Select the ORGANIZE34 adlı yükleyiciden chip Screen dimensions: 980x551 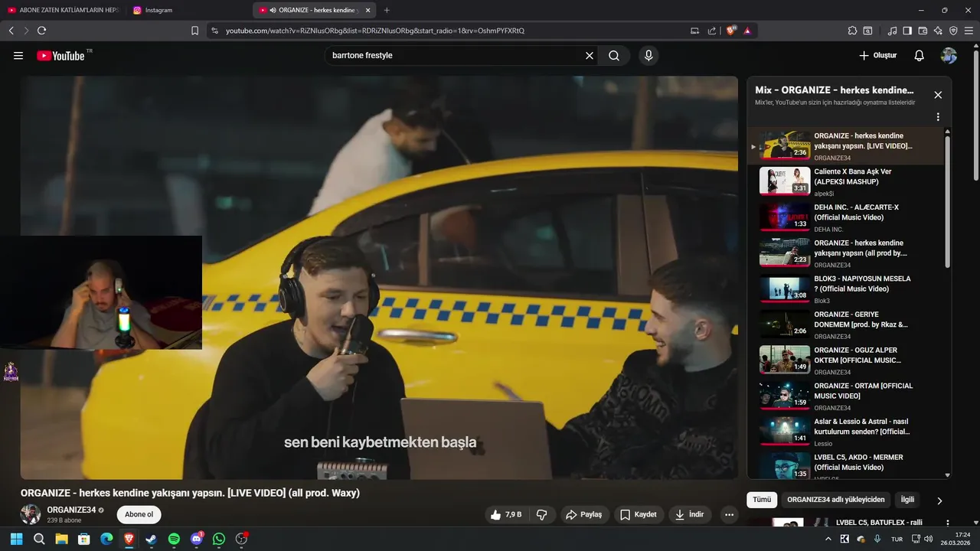(835, 500)
